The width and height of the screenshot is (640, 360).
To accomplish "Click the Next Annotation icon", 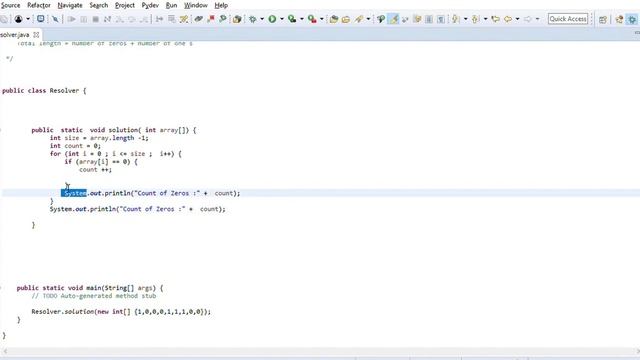I will [x=456, y=19].
